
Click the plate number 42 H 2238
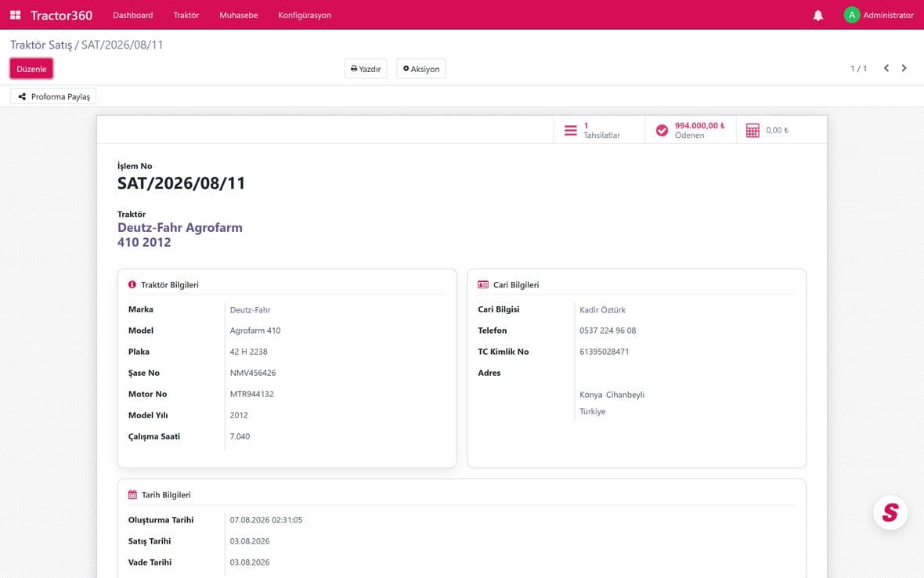249,352
